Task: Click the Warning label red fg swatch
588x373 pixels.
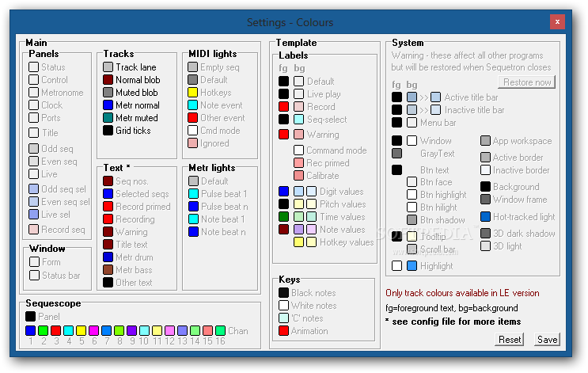Action: [284, 135]
